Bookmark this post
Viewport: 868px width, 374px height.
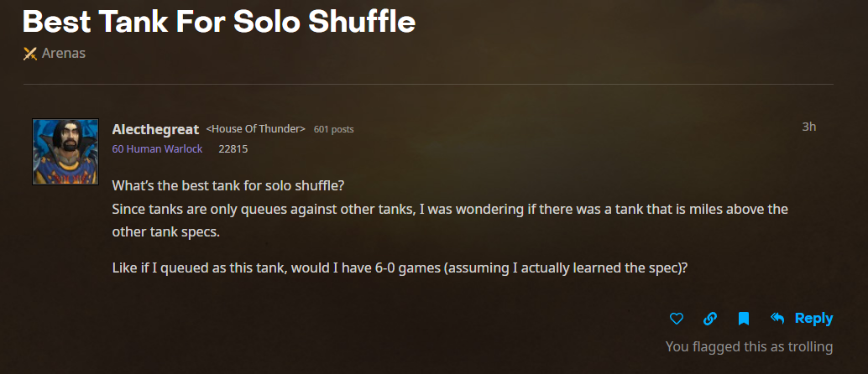[743, 319]
